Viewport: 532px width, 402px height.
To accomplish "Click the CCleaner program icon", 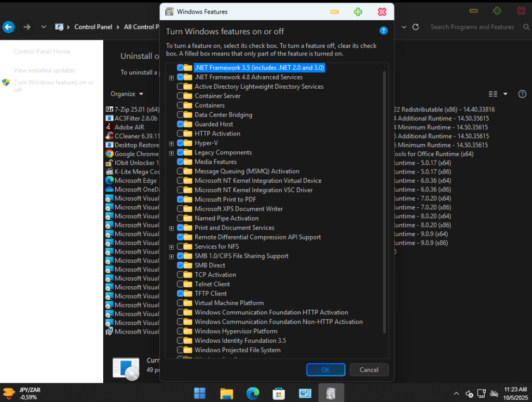I will tap(109, 136).
